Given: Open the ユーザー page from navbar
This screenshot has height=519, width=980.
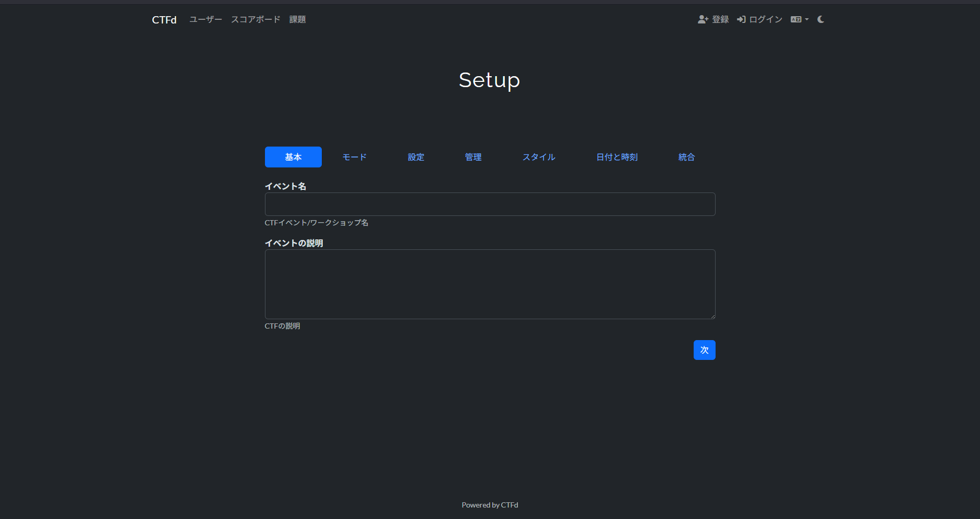Looking at the screenshot, I should pyautogui.click(x=205, y=19).
